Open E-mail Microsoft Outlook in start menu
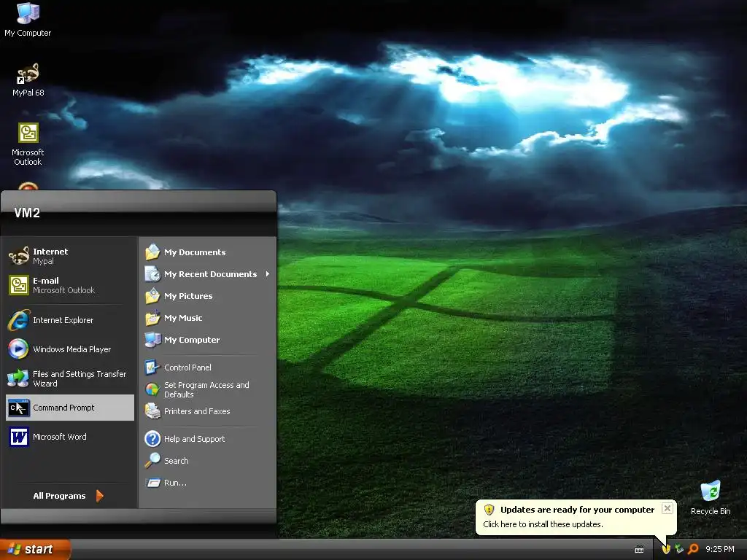 70,285
